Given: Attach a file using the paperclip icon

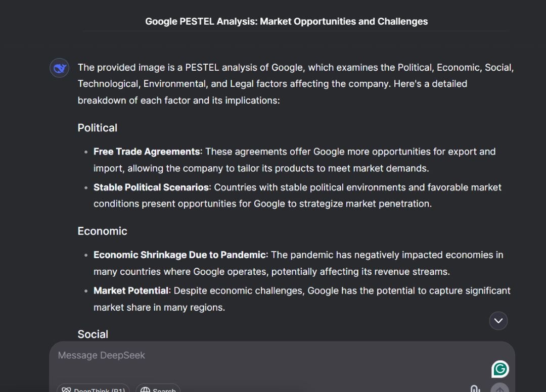Looking at the screenshot, I should point(475,389).
